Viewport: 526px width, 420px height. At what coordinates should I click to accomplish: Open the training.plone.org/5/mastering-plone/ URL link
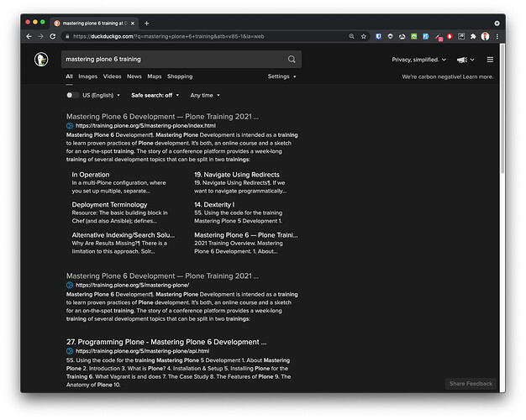click(x=132, y=285)
